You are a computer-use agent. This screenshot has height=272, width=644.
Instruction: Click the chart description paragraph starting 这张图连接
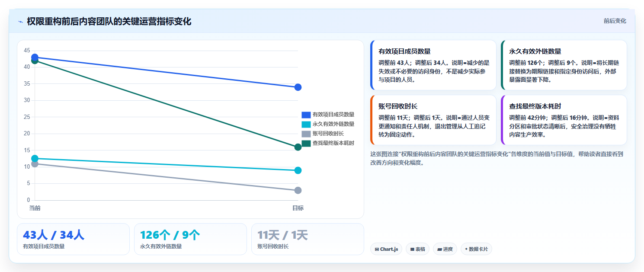[497, 158]
